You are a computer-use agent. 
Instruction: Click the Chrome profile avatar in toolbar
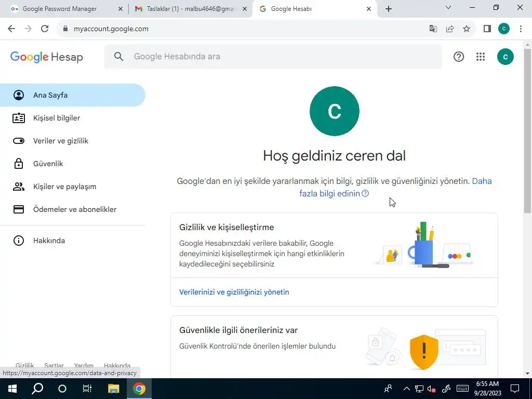504,29
